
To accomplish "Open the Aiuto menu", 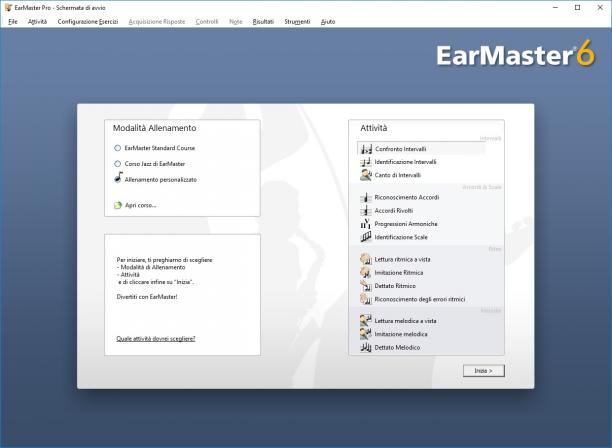I will coord(328,21).
